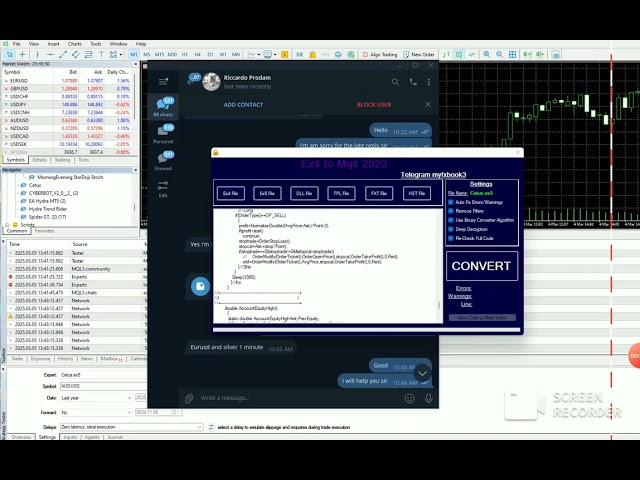Click the delay slippage slider icon
Viewport: 640px width, 480px height.
pyautogui.click(x=211, y=427)
